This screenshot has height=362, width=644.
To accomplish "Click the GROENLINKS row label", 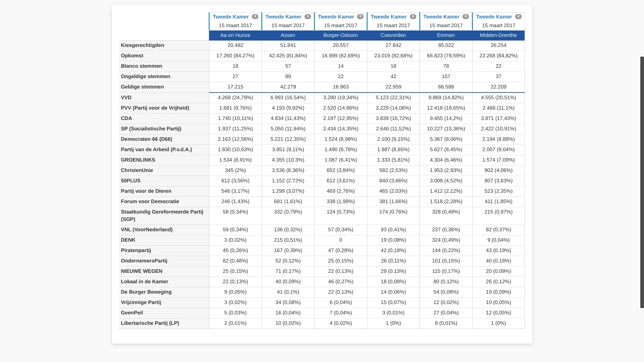I will pyautogui.click(x=138, y=160).
